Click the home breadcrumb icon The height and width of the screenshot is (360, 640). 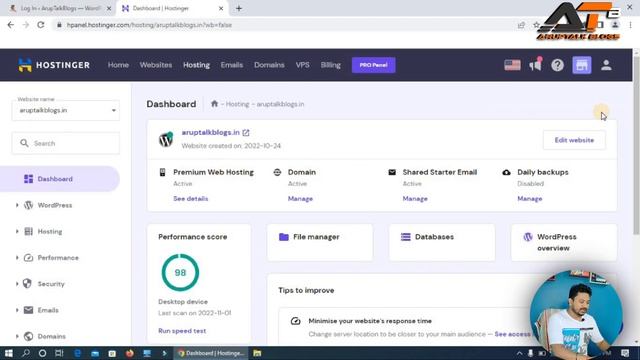[x=214, y=104]
